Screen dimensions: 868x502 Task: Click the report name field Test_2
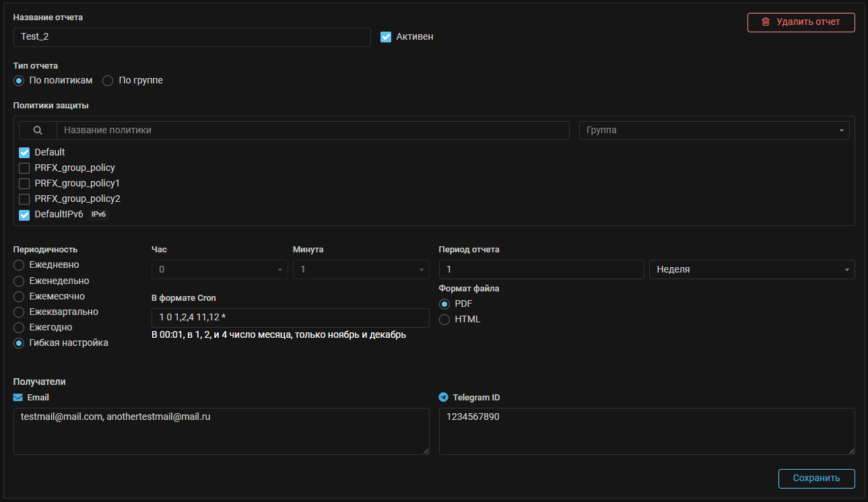pos(192,37)
